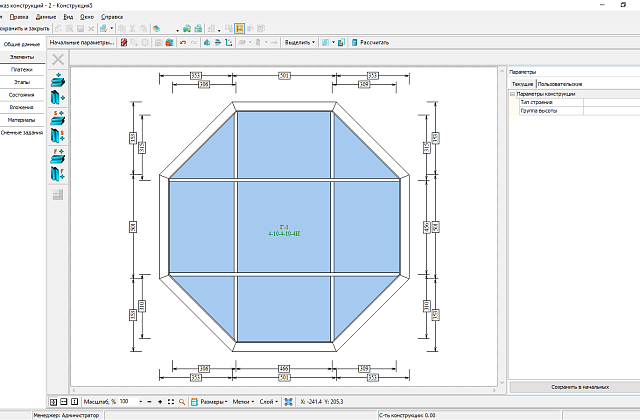Open the Выделить dropdown

[x=300, y=42]
